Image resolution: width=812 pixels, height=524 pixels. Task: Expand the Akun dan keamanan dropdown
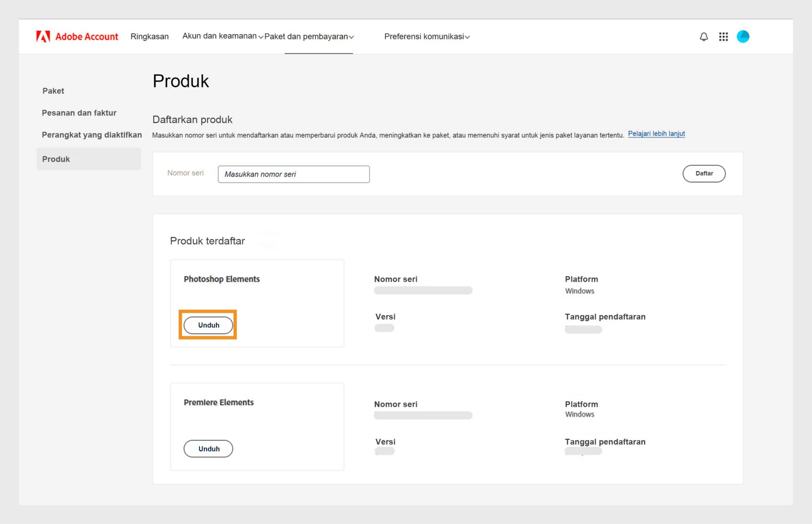tap(219, 36)
